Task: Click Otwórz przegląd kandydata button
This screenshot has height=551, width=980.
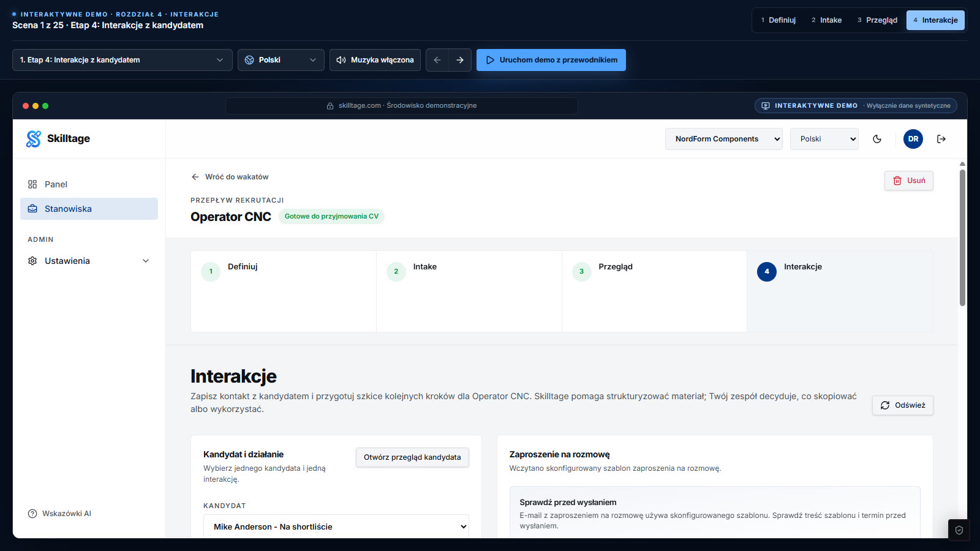Action: (412, 457)
